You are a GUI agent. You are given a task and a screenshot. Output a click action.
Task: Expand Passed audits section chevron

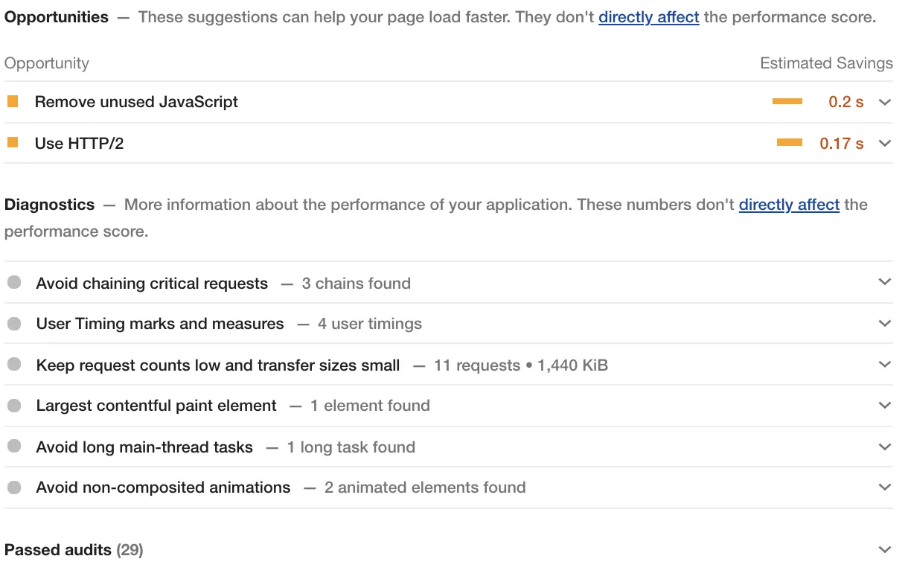point(884,550)
